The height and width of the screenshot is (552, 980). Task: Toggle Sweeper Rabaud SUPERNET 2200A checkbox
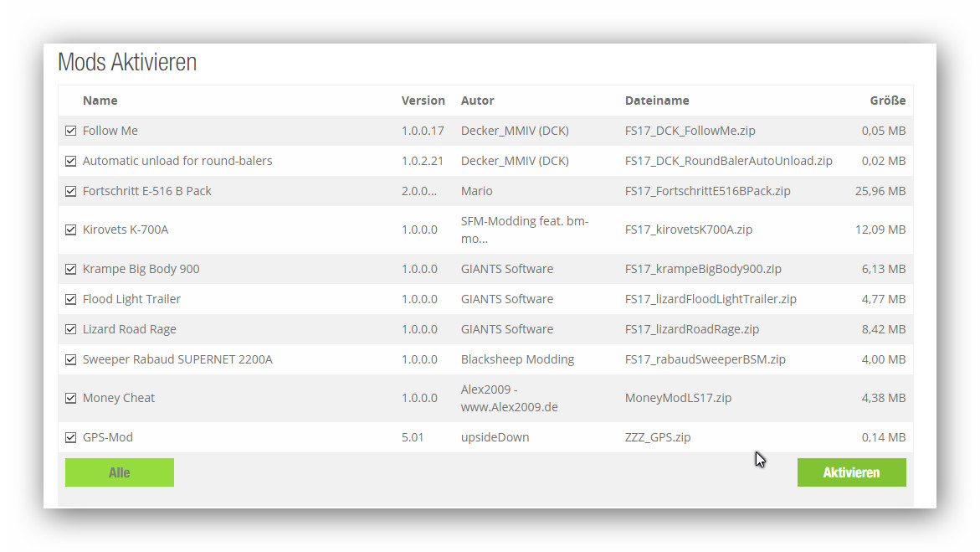[x=71, y=359]
